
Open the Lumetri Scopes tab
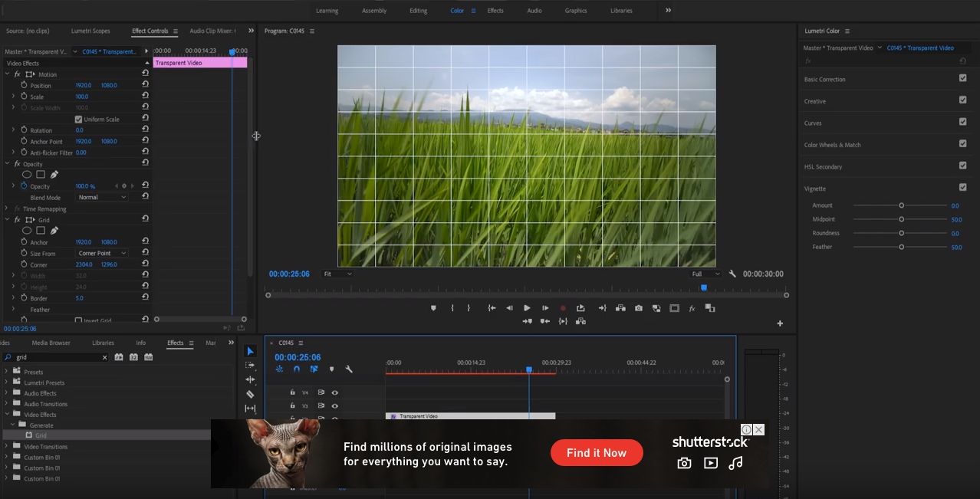90,31
